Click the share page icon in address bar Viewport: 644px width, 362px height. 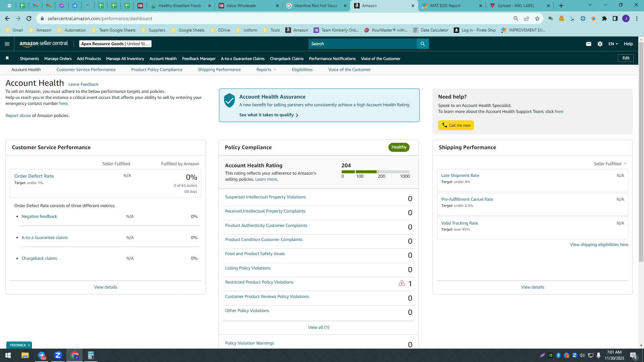(x=527, y=18)
